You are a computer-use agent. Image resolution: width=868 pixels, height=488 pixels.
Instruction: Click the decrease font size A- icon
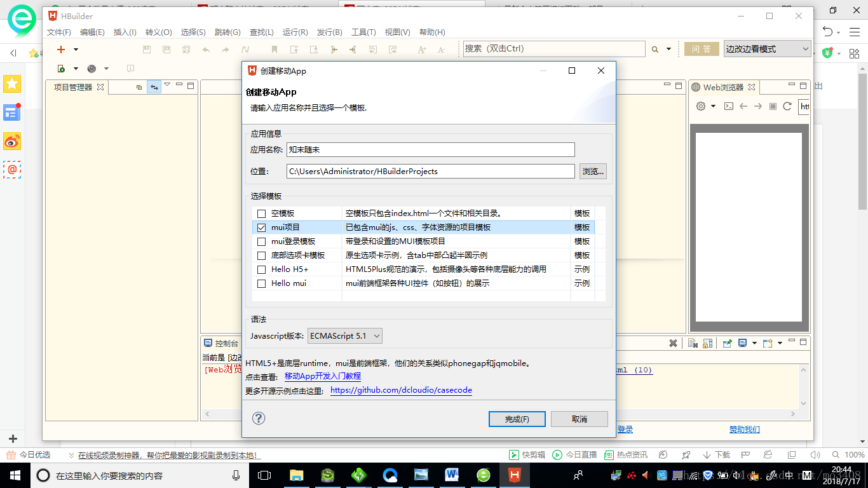pyautogui.click(x=440, y=49)
